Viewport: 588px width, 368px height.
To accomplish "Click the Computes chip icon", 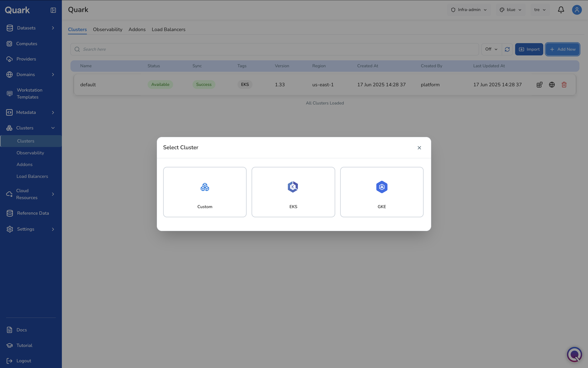I will 9,44.
